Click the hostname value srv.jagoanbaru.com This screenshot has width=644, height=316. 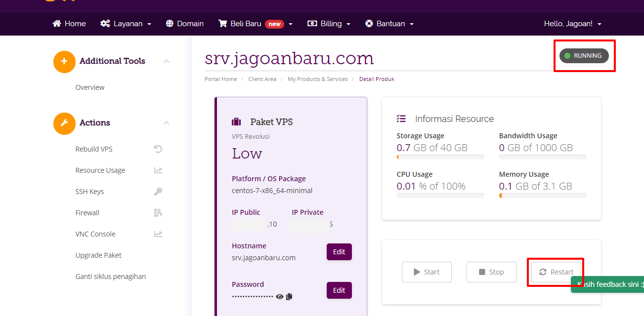[264, 258]
